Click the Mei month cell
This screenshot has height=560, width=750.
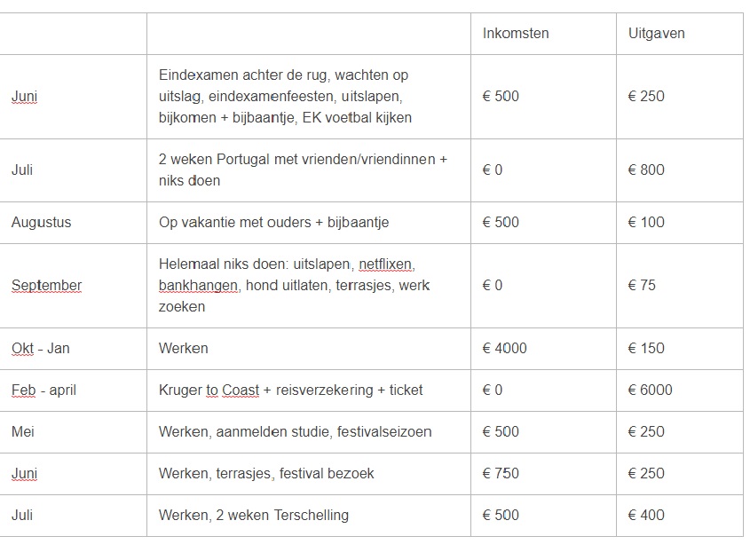coord(22,431)
